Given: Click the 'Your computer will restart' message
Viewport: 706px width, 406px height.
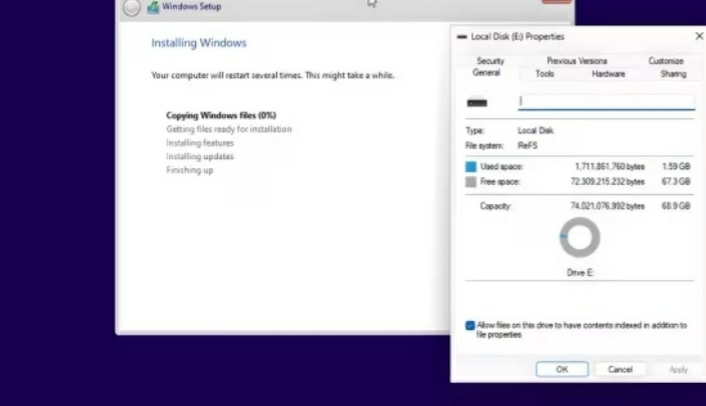Looking at the screenshot, I should [273, 75].
